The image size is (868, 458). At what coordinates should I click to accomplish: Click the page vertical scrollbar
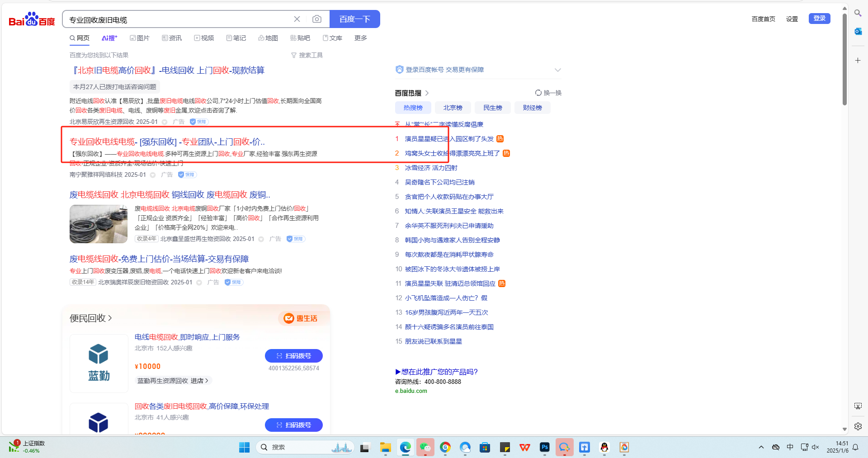[844, 59]
